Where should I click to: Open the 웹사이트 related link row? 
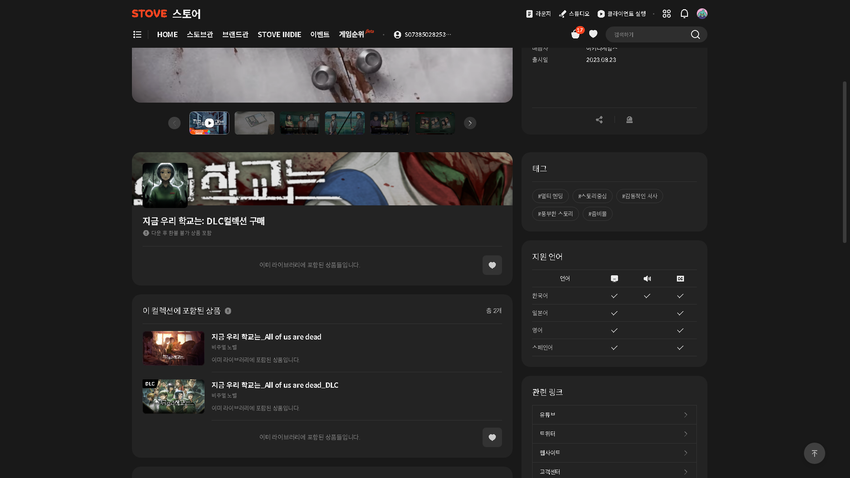614,453
